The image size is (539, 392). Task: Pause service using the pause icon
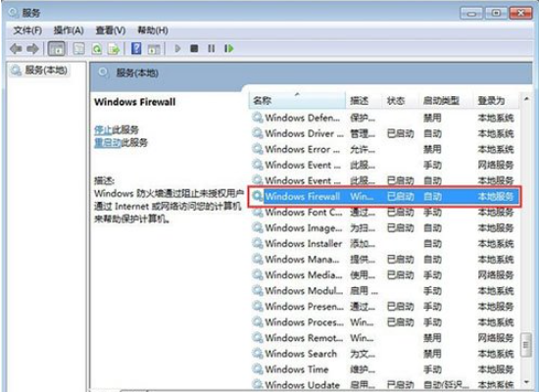pyautogui.click(x=212, y=48)
